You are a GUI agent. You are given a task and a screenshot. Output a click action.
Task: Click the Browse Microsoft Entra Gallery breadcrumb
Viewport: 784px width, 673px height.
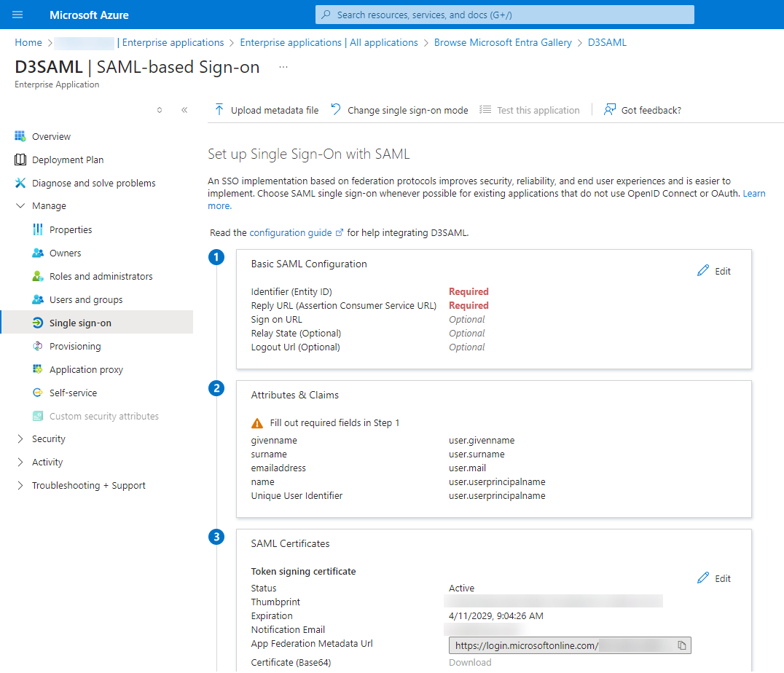click(x=503, y=42)
